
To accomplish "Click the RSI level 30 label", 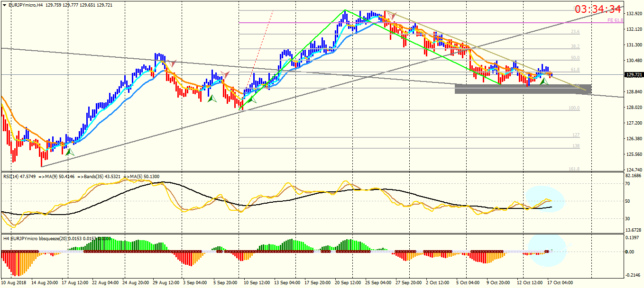I will pyautogui.click(x=628, y=218).
